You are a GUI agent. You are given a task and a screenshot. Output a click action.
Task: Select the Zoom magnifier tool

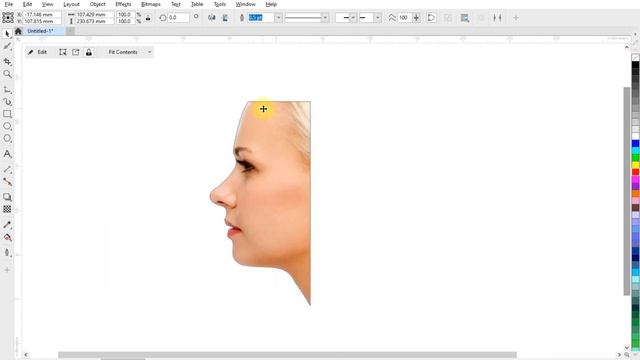[x=7, y=74]
